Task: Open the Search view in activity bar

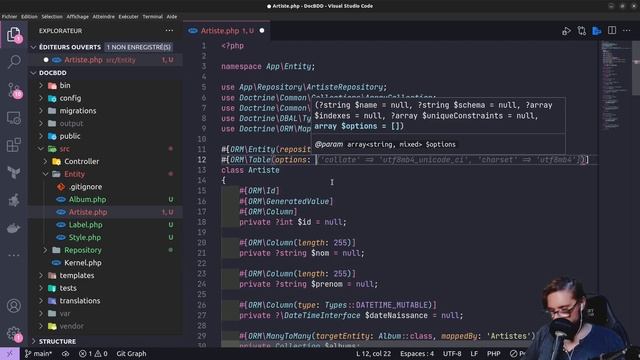Action: [14, 62]
